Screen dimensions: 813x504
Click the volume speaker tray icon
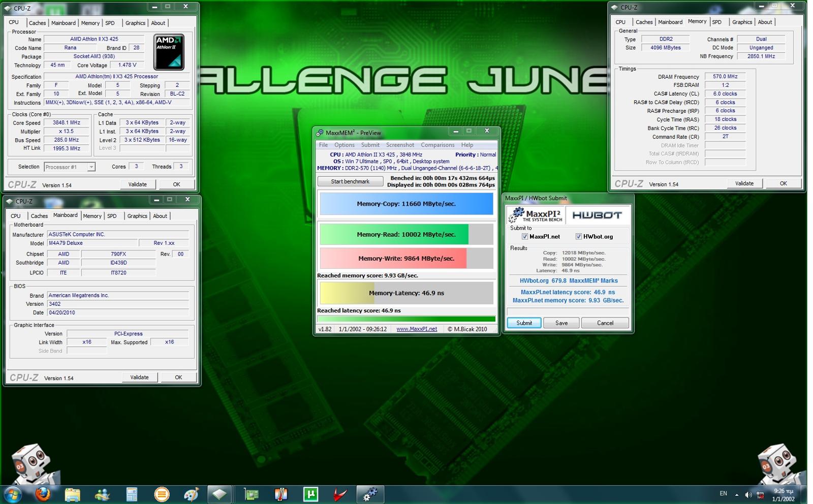coord(748,495)
